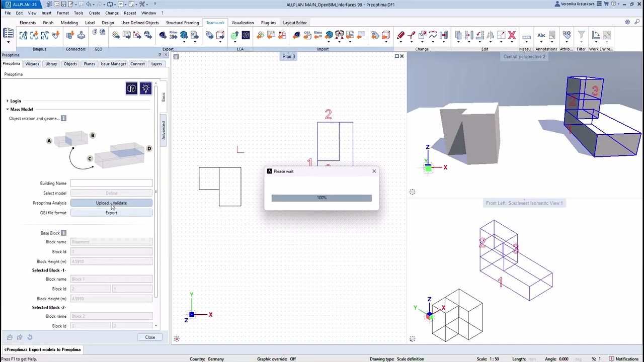Select the Basic vertical tab

click(163, 97)
